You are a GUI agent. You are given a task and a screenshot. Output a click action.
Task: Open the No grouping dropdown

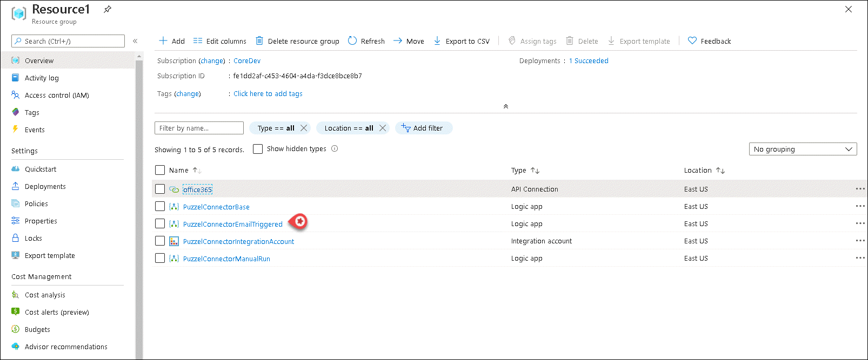point(803,149)
